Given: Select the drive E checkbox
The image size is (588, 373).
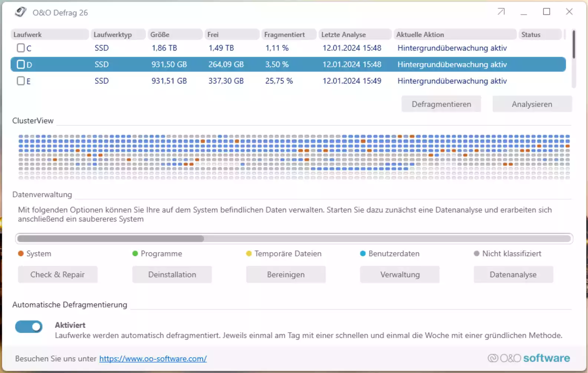Looking at the screenshot, I should pyautogui.click(x=21, y=81).
